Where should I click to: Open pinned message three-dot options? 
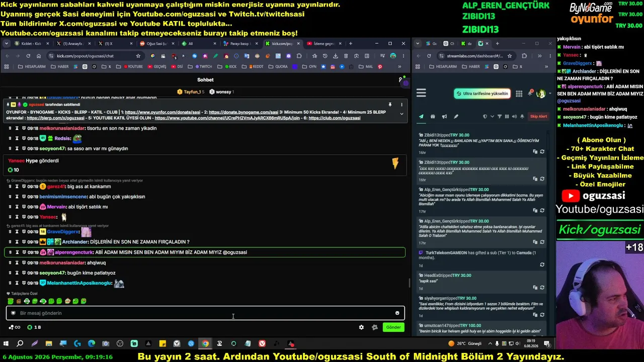(401, 105)
